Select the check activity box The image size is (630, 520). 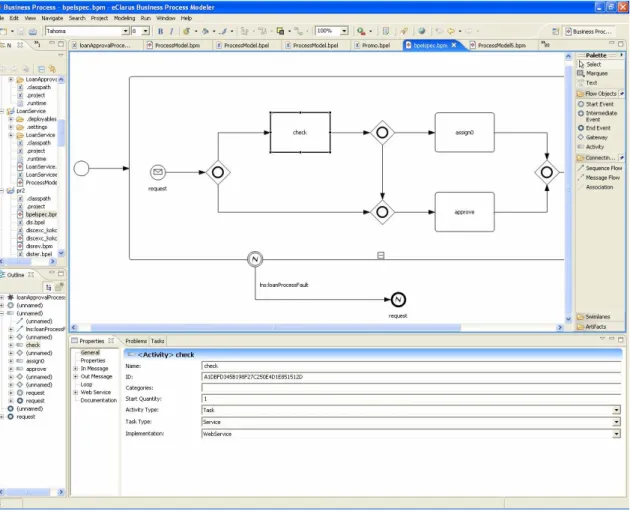coord(300,132)
